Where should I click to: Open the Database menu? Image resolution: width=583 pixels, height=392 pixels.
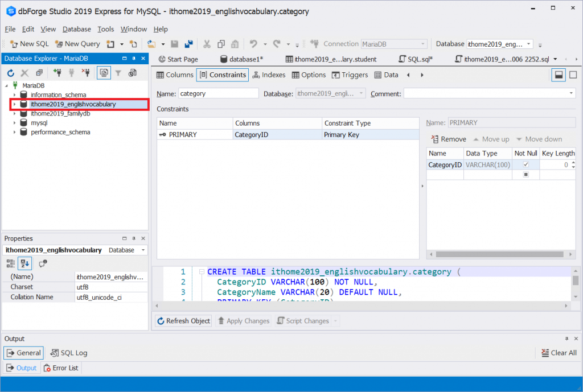pos(77,29)
